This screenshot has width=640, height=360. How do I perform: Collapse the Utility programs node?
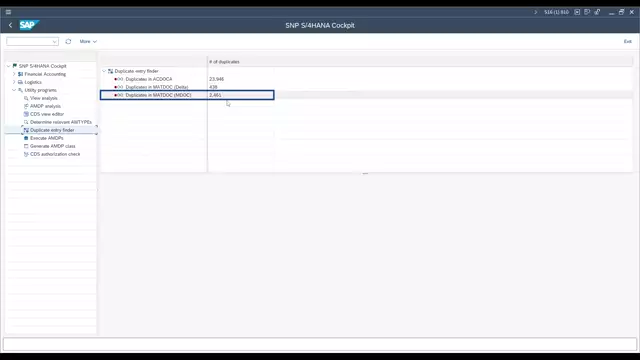pyautogui.click(x=14, y=90)
